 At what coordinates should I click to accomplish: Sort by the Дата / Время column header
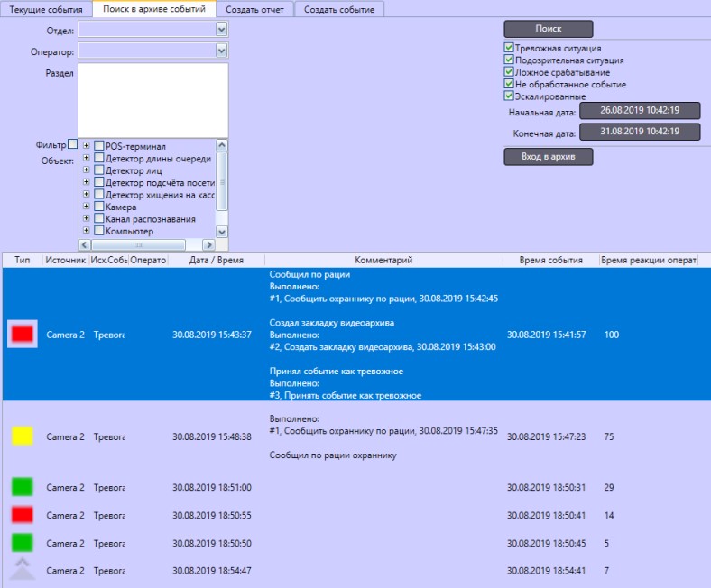tap(217, 260)
